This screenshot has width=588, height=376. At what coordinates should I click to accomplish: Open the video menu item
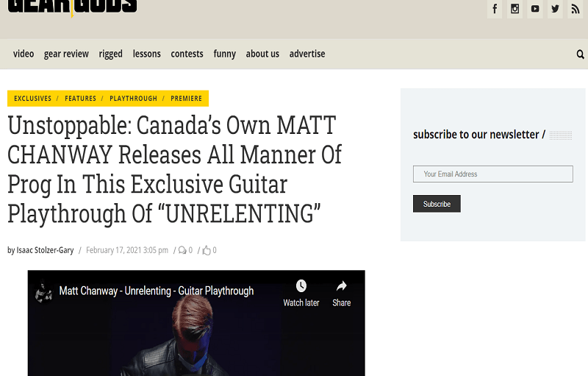[x=24, y=54]
